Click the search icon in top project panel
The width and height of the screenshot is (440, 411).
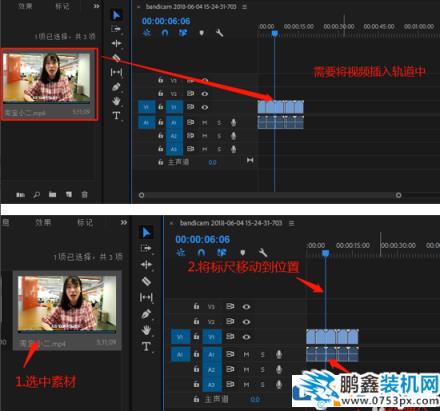37,194
